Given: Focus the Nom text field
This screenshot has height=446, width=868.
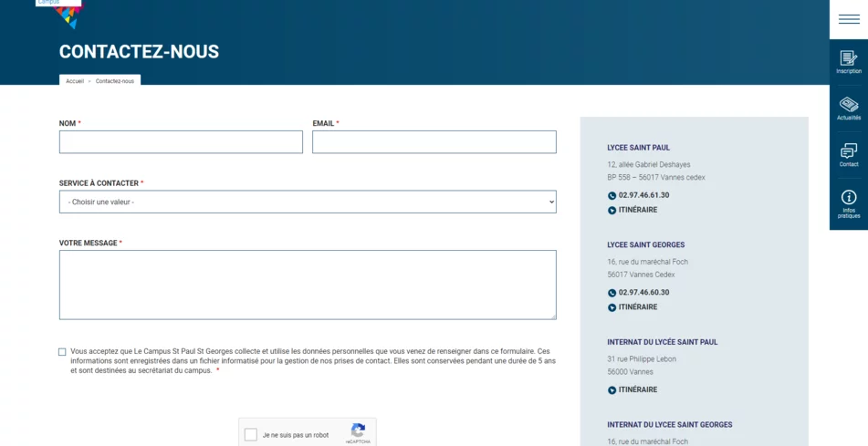Looking at the screenshot, I should click(181, 142).
